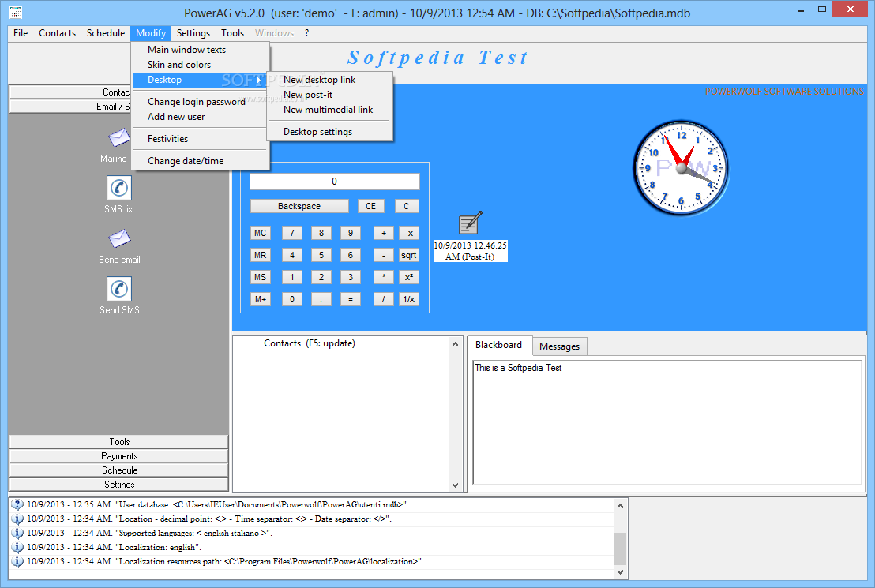Click the calculator C button

coord(406,206)
